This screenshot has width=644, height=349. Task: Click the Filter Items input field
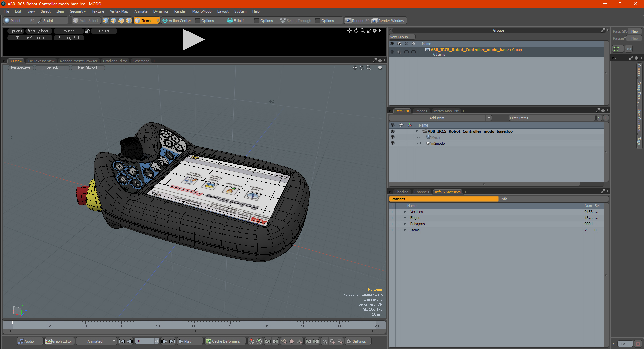(552, 118)
